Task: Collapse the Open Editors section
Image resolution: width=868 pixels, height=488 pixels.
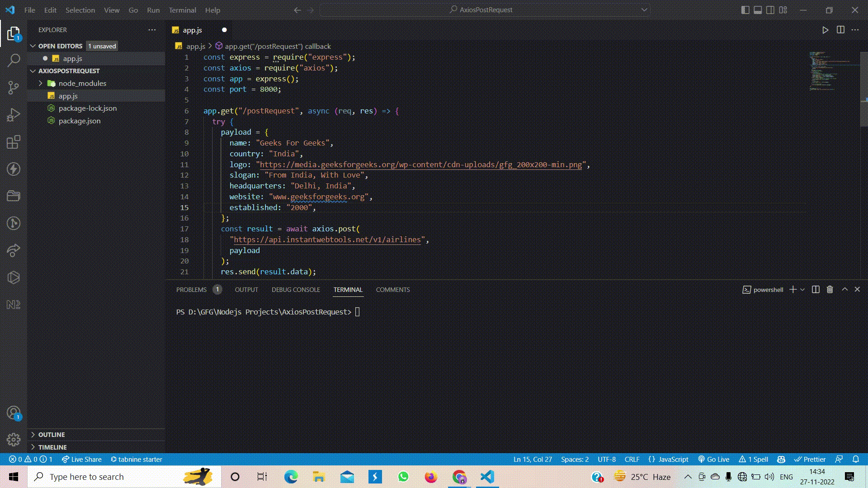Action: (x=33, y=46)
